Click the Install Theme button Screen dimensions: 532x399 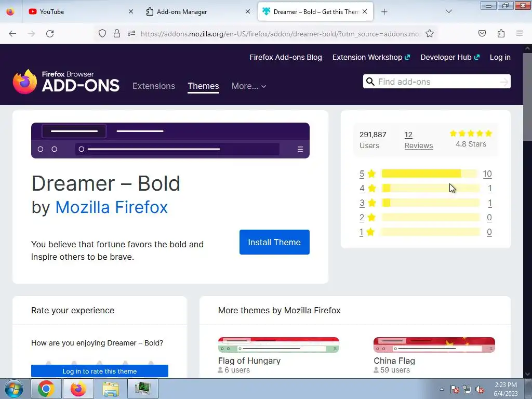[274, 242]
